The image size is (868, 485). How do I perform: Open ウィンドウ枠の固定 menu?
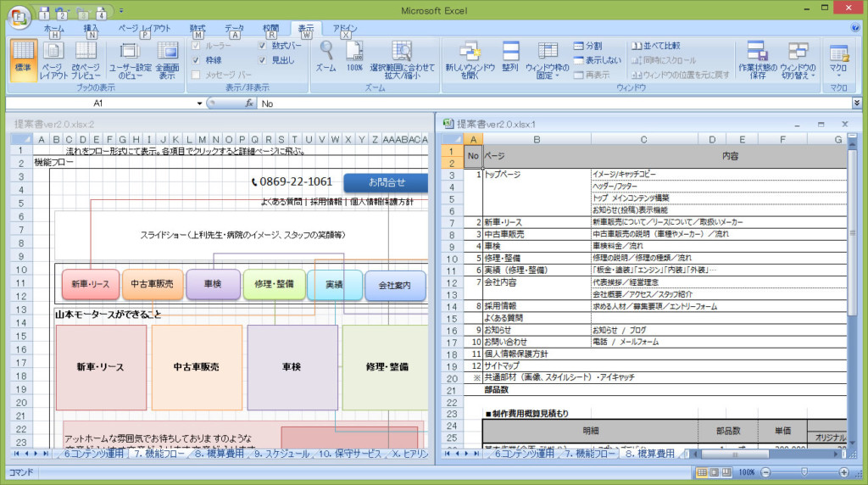click(547, 60)
